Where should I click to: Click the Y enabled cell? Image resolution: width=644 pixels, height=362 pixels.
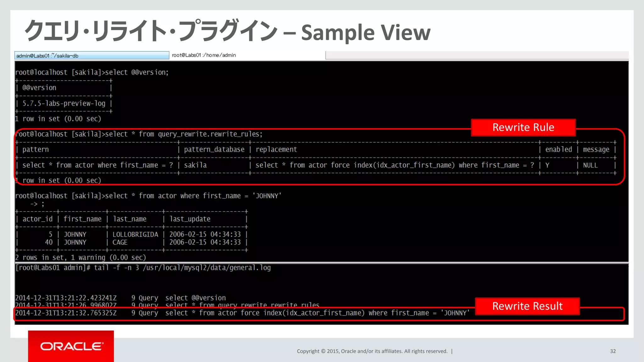(547, 165)
